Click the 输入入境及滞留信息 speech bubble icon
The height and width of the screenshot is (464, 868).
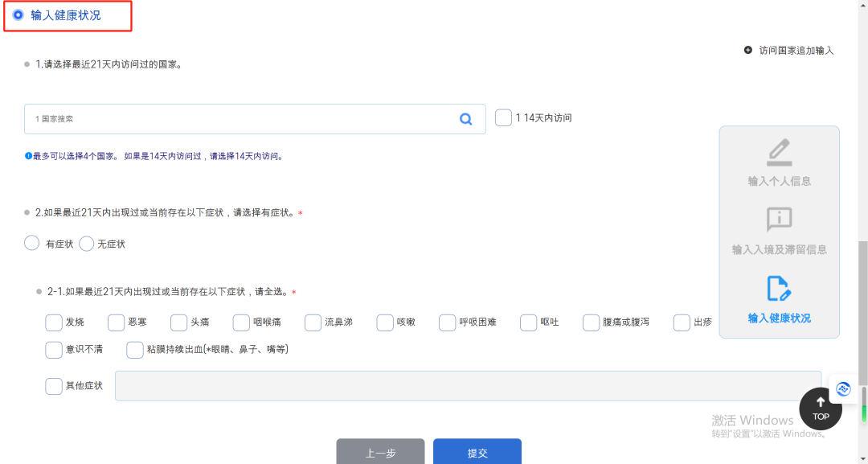(x=779, y=220)
